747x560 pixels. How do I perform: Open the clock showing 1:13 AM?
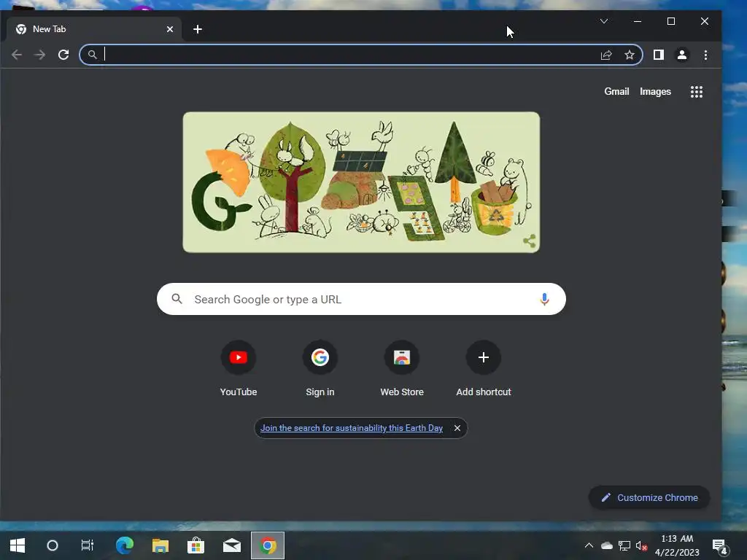[677, 545]
